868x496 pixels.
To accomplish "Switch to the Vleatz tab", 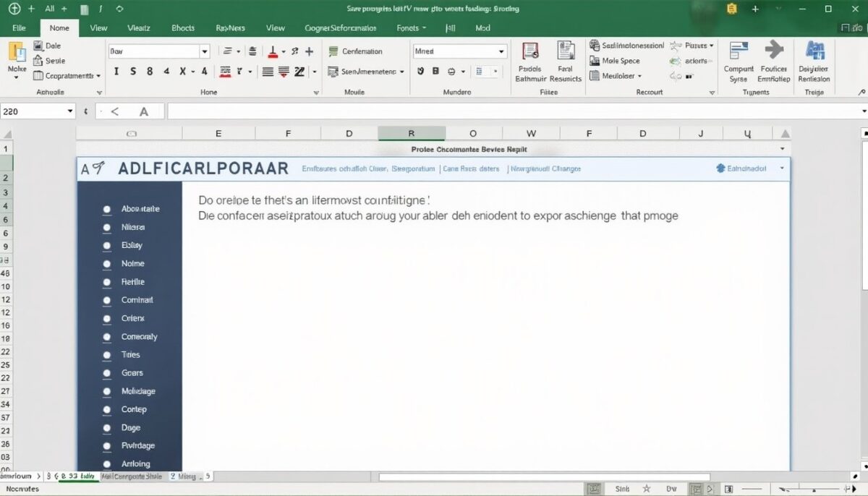I will (x=139, y=28).
